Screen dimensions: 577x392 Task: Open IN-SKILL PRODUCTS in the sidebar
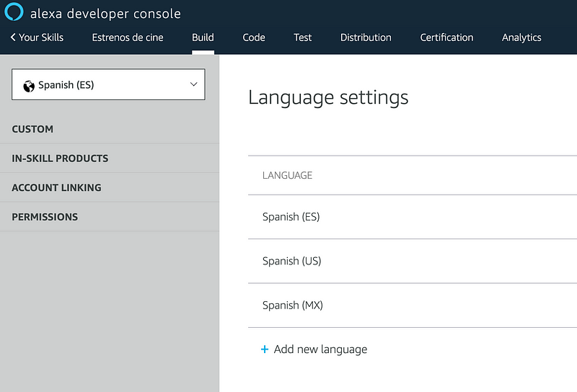click(x=60, y=159)
